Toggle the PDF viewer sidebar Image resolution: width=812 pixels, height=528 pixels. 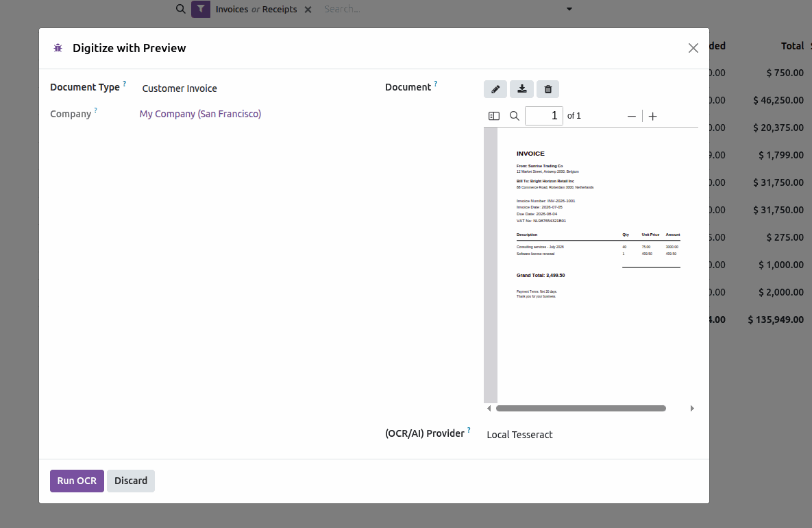tap(494, 116)
